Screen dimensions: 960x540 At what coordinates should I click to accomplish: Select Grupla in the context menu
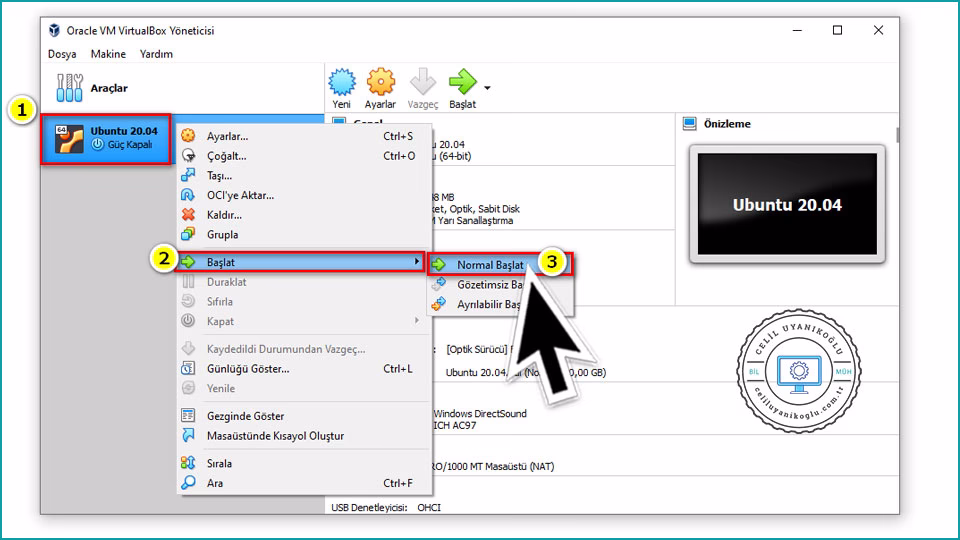coord(304,234)
